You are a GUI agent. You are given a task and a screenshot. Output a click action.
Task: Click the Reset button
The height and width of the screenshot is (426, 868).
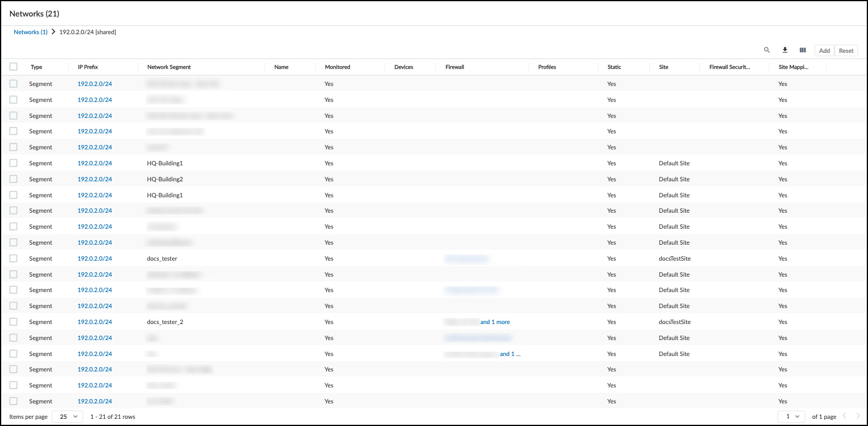coord(846,51)
